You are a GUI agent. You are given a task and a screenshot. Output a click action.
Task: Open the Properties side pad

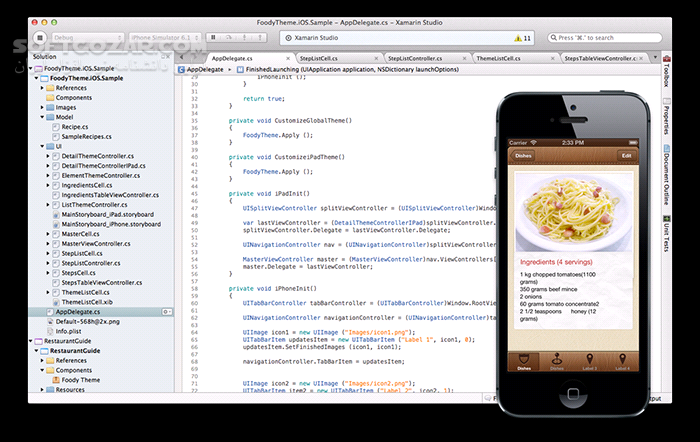coord(667,117)
